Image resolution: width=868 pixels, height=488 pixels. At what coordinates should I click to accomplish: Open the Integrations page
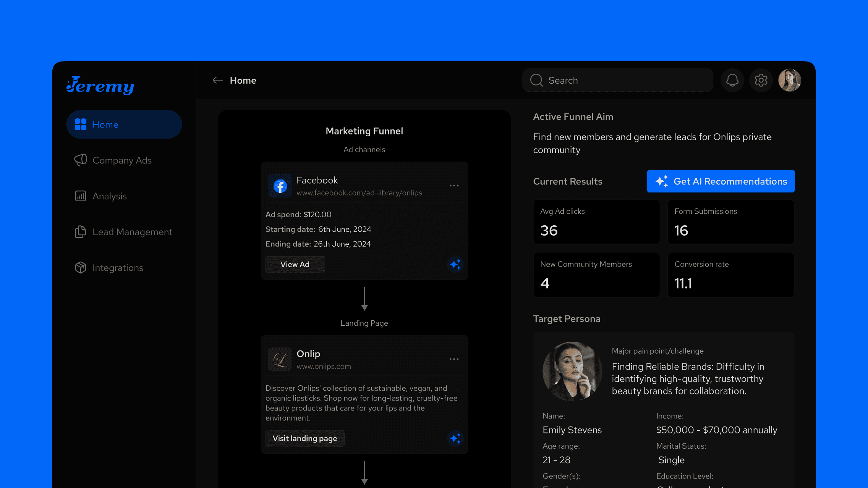(x=118, y=268)
